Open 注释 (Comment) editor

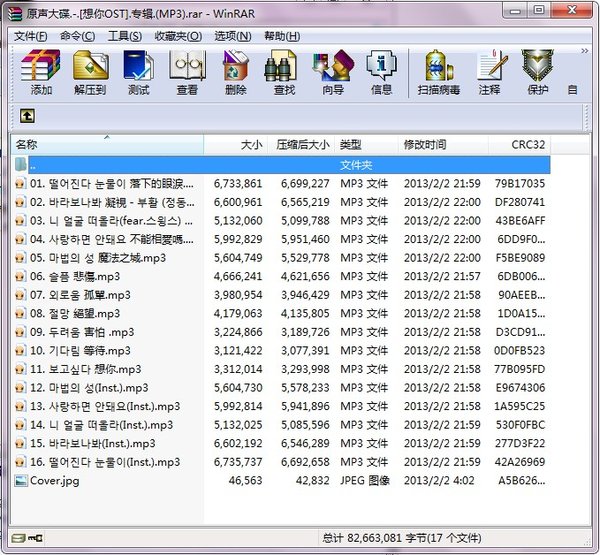[x=489, y=72]
